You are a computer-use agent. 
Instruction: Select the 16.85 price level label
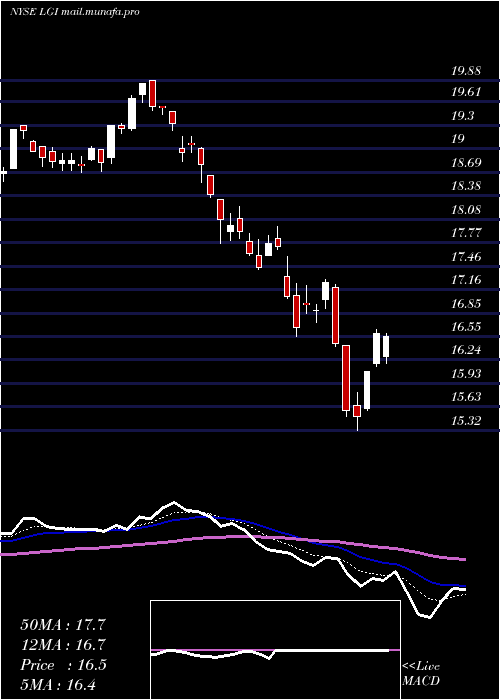[466, 304]
